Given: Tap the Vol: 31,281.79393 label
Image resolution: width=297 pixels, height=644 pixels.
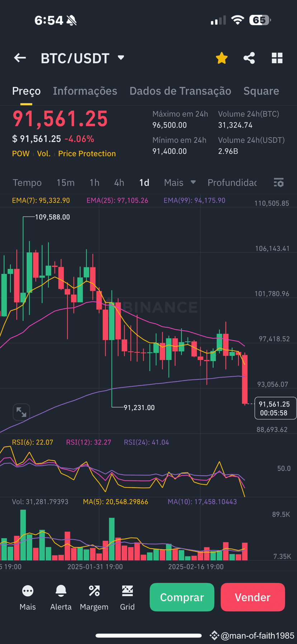Looking at the screenshot, I should (x=40, y=502).
